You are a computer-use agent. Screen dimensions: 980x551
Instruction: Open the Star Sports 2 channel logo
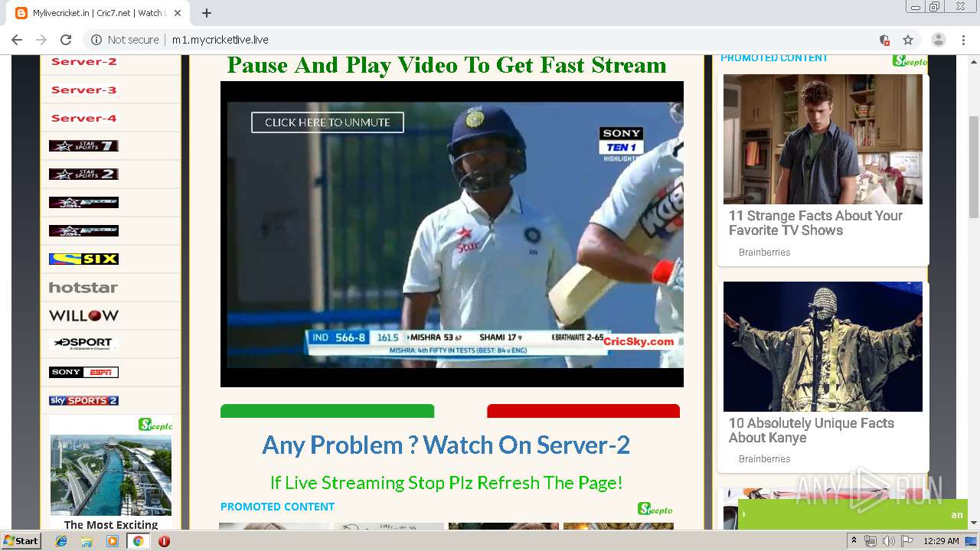83,174
